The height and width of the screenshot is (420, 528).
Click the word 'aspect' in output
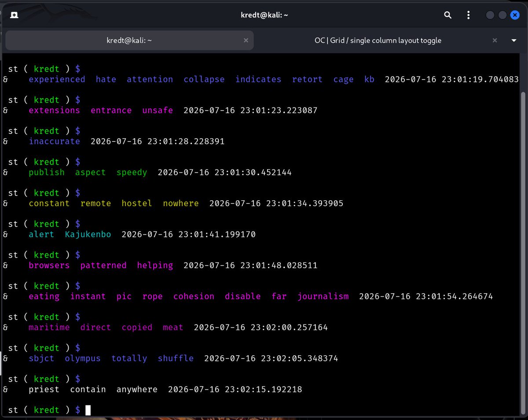[x=90, y=173]
